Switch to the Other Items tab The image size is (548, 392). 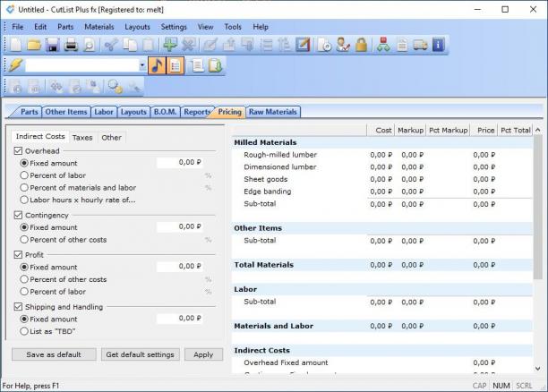66,112
